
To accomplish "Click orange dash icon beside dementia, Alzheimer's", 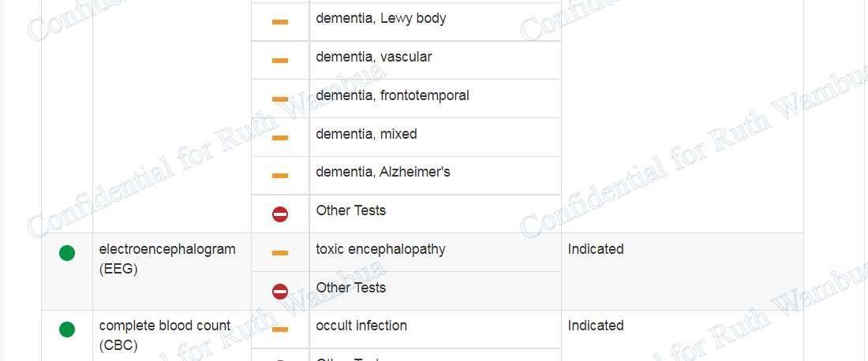I will pos(279,176).
